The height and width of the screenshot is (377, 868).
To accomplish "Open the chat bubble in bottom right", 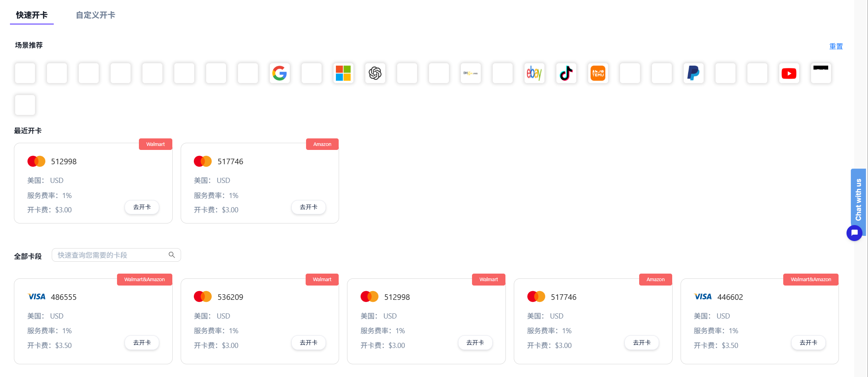I will [x=854, y=233].
